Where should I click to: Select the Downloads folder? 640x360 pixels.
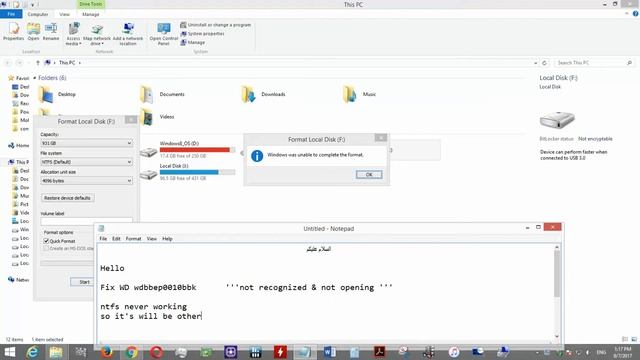coord(263,94)
